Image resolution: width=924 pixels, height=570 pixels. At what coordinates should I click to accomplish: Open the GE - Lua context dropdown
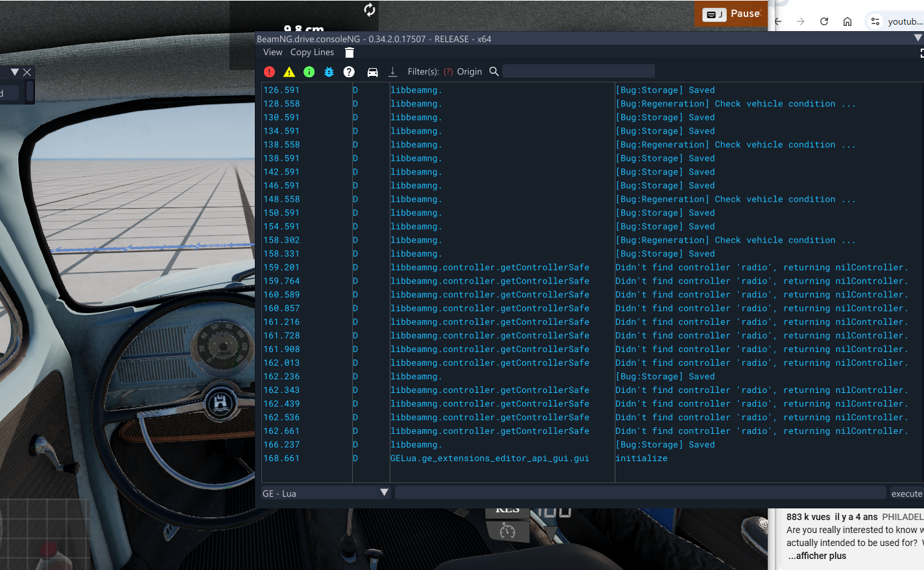click(326, 493)
